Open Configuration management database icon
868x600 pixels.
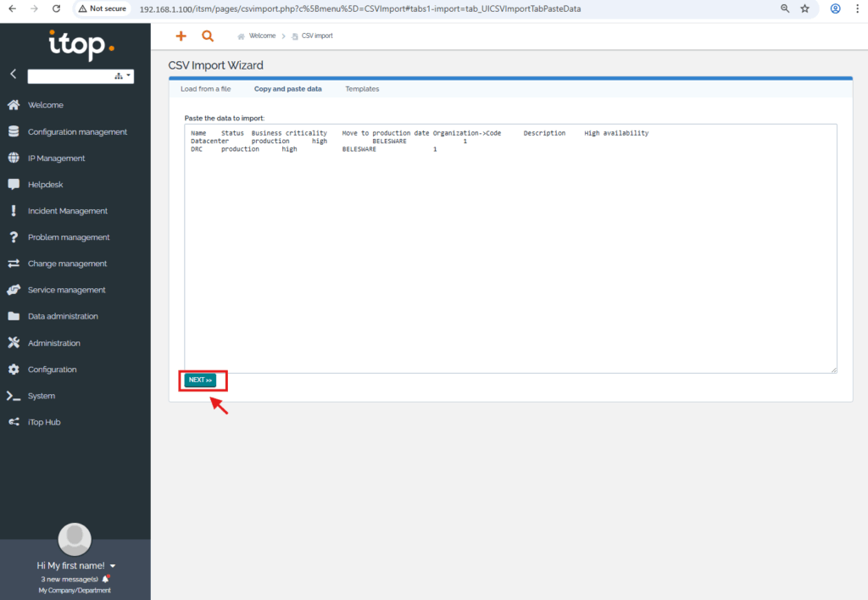(x=14, y=131)
